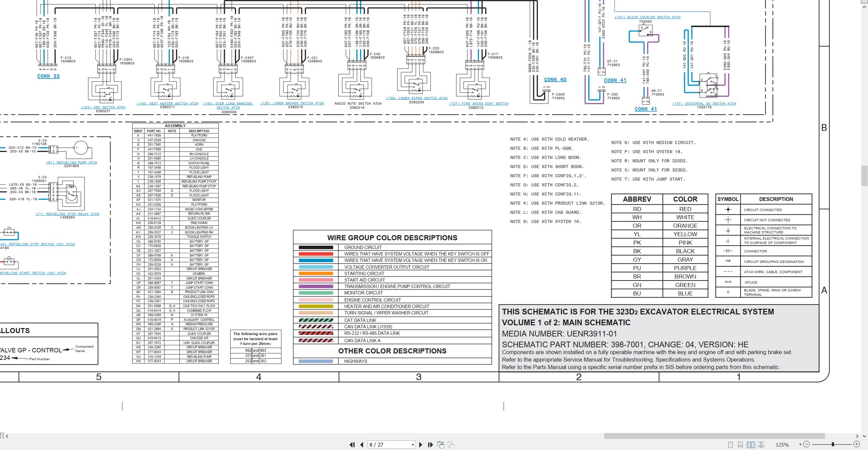
Task: Open the (136) LOWER WIPER SWITCH ATCH link
Action: click(x=417, y=98)
